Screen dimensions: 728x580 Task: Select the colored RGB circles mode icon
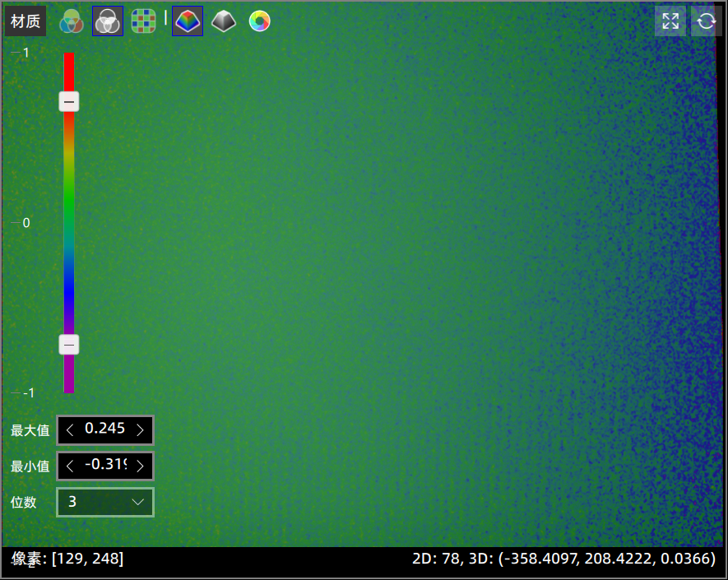(x=72, y=21)
